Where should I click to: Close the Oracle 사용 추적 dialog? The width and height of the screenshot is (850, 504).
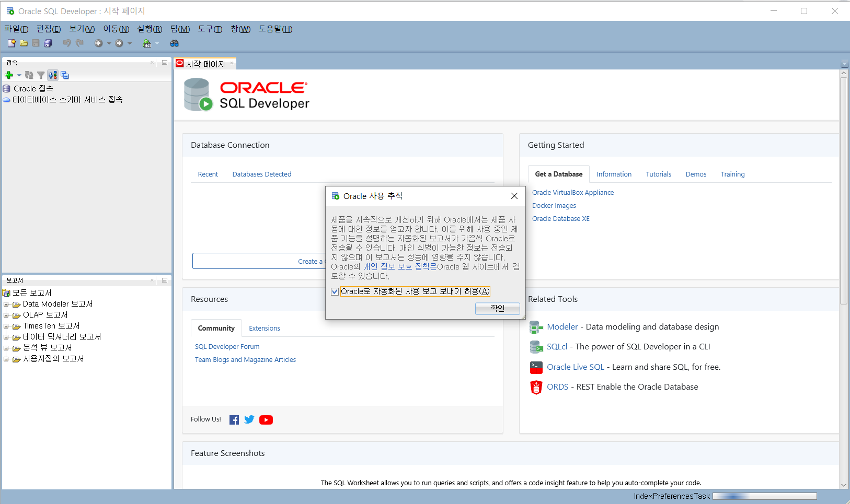point(514,196)
